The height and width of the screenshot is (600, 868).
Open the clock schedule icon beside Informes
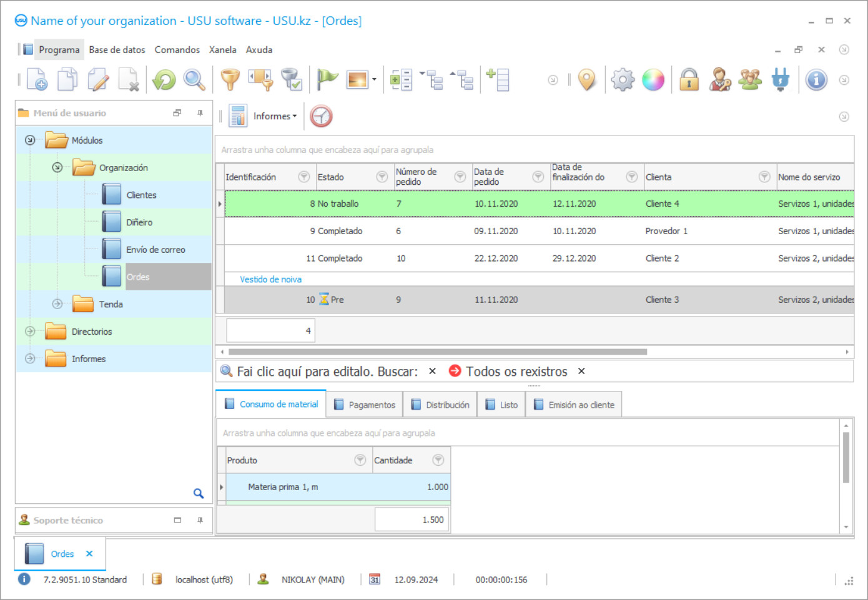321,116
